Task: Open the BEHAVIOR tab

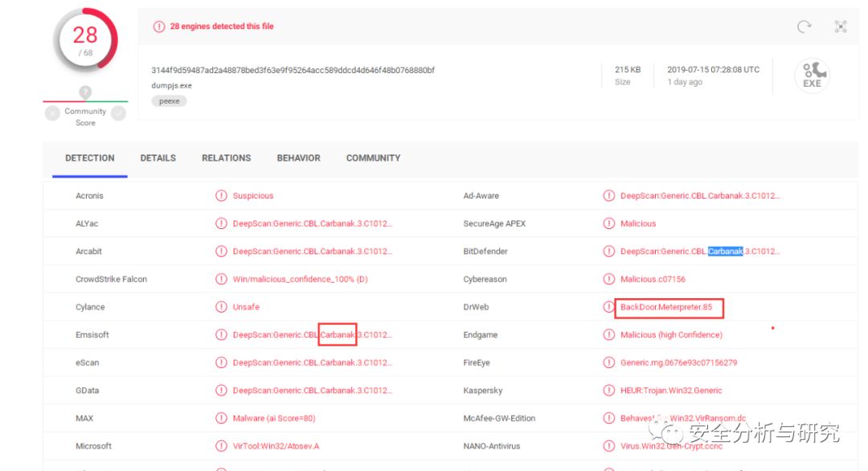Action: 298,158
